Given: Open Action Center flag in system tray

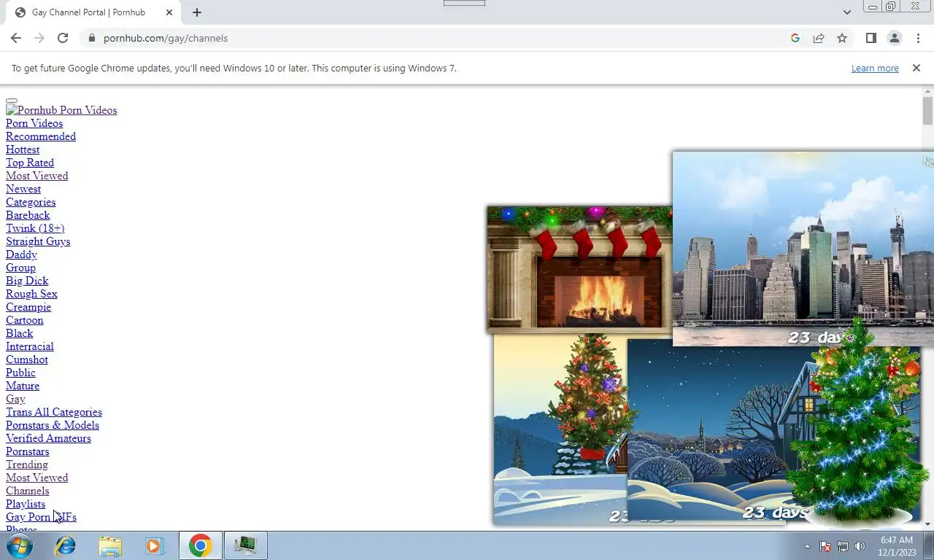Looking at the screenshot, I should (825, 546).
